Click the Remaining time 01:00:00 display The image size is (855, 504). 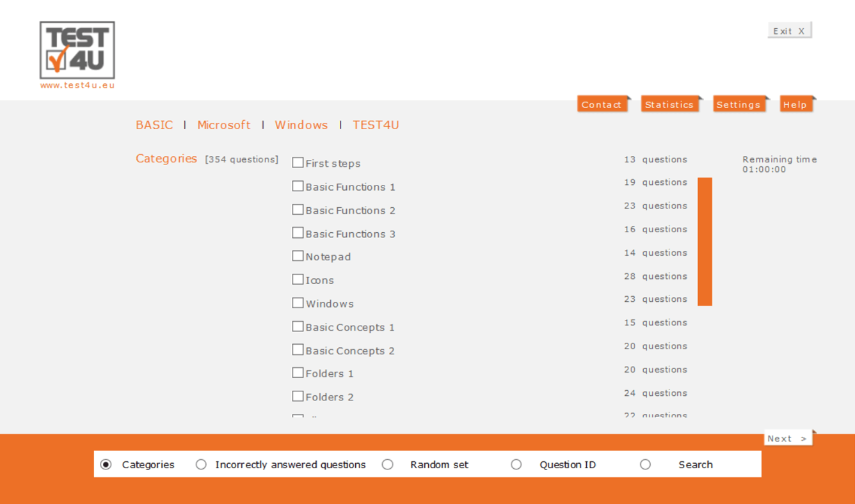pos(779,164)
